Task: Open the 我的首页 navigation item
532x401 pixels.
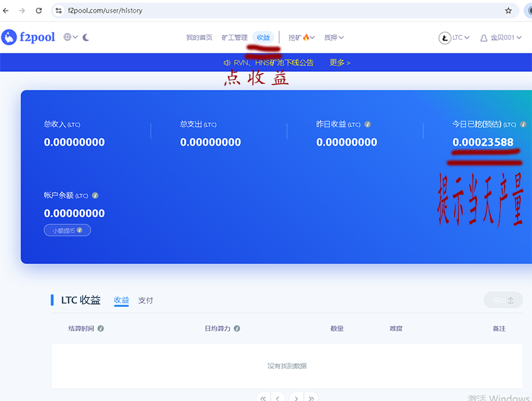Action: click(x=199, y=38)
